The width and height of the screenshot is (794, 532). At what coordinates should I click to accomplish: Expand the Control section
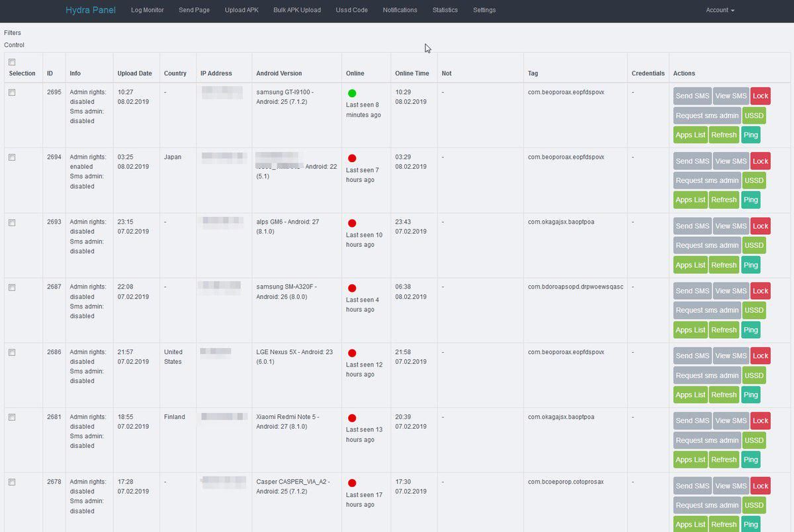[14, 45]
